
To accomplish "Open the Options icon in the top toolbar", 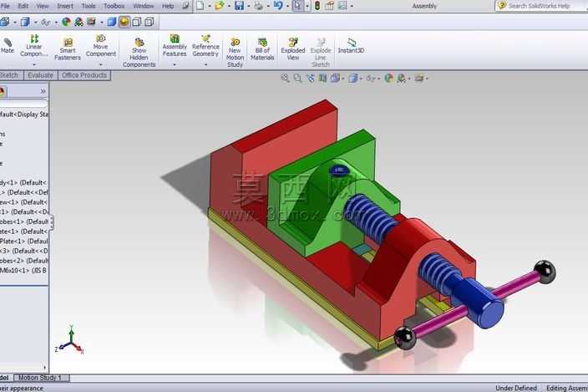I will pos(330,6).
